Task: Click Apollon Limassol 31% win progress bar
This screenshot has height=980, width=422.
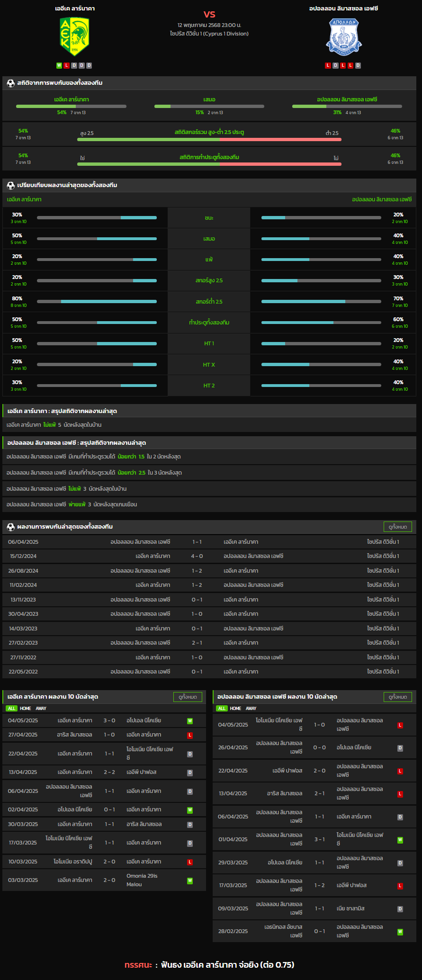Action: pyautogui.click(x=347, y=106)
